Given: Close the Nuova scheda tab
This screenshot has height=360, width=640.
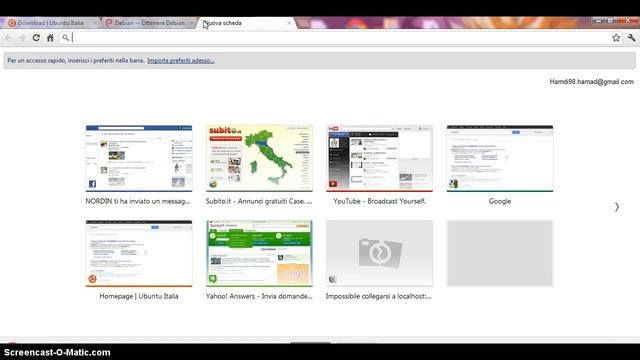Looking at the screenshot, I should tap(289, 23).
